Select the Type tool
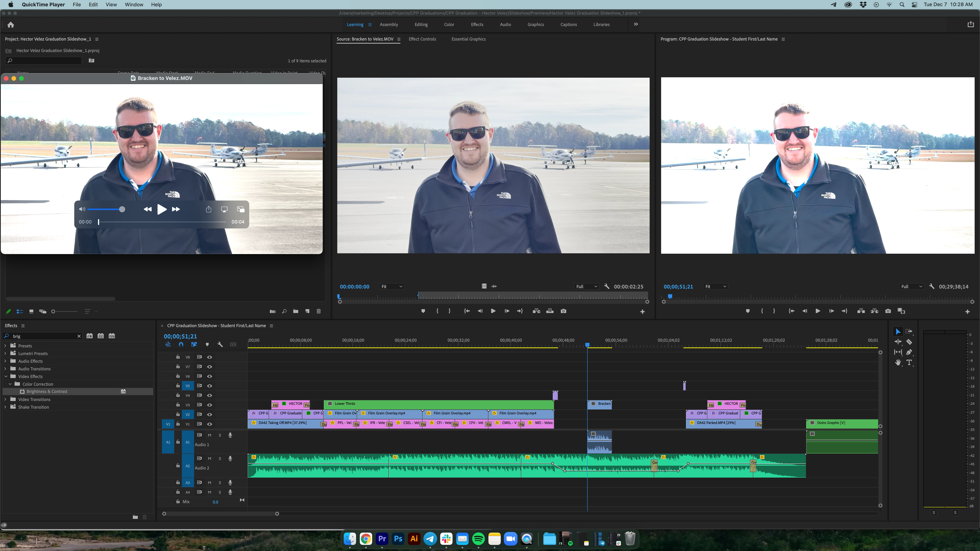This screenshot has height=551, width=980. [909, 362]
